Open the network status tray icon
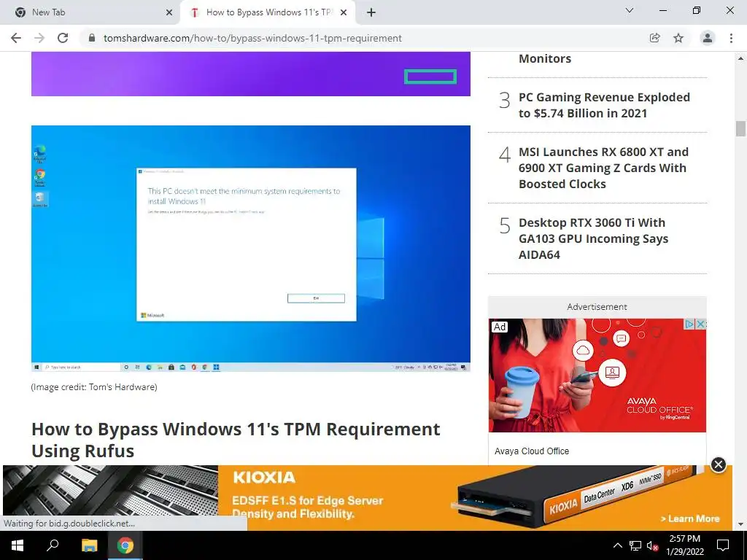The width and height of the screenshot is (747, 560). (x=635, y=545)
